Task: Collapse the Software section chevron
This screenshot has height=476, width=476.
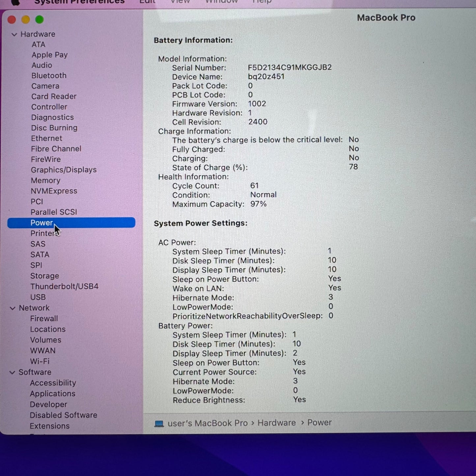Action: click(13, 373)
